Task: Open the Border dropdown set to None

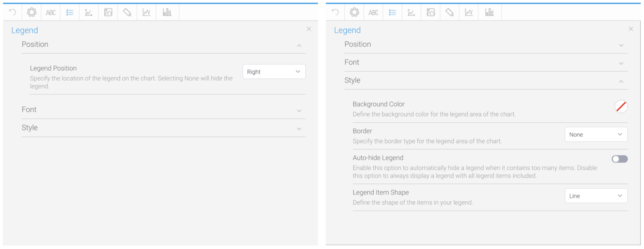Action: click(x=596, y=135)
